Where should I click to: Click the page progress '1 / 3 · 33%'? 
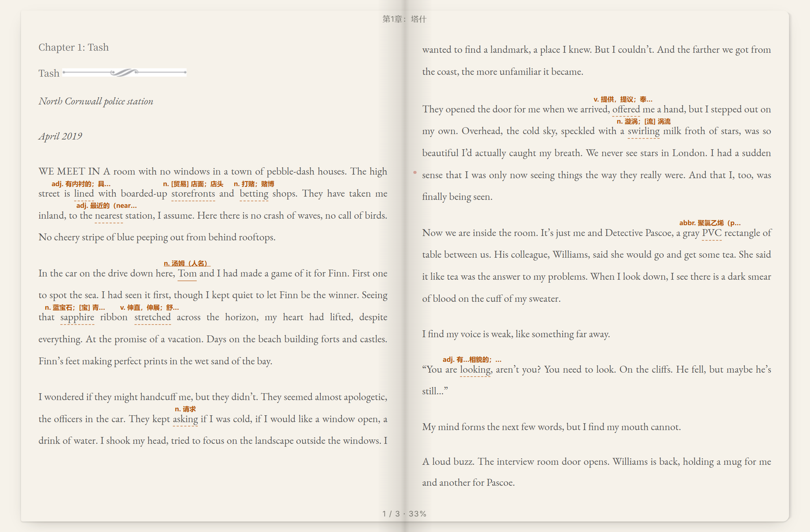point(404,514)
